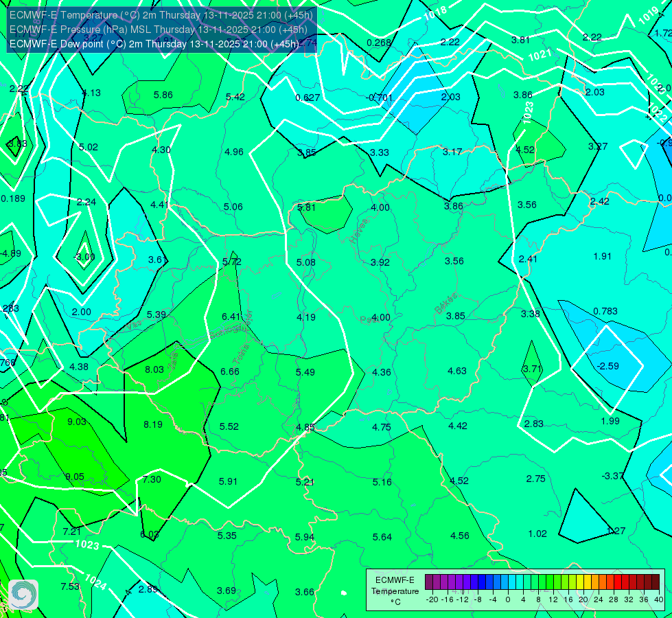Screen dimensions: 672x618
Task: Click the dark red 40 °C legend swatch
Action: [656, 582]
